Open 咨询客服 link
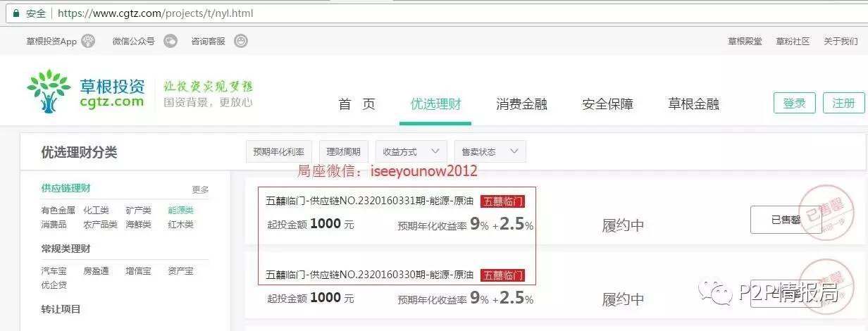The height and width of the screenshot is (331, 868). point(209,42)
